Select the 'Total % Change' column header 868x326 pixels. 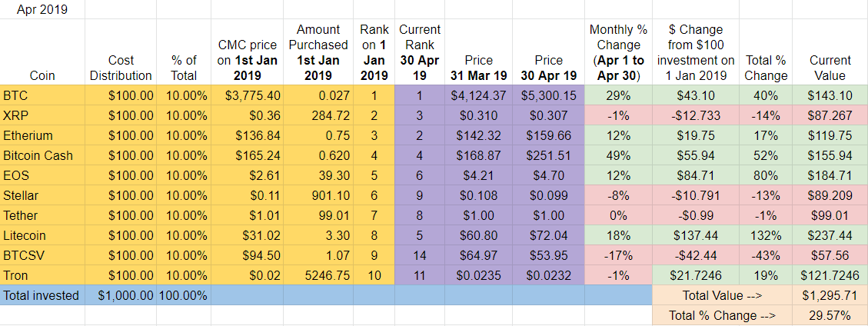(x=767, y=52)
